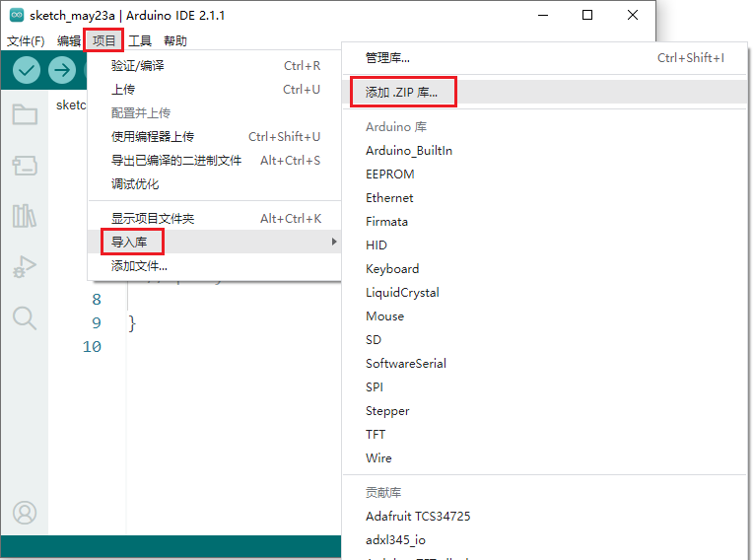Include the Firmata library
The width and height of the screenshot is (753, 560).
click(545, 222)
